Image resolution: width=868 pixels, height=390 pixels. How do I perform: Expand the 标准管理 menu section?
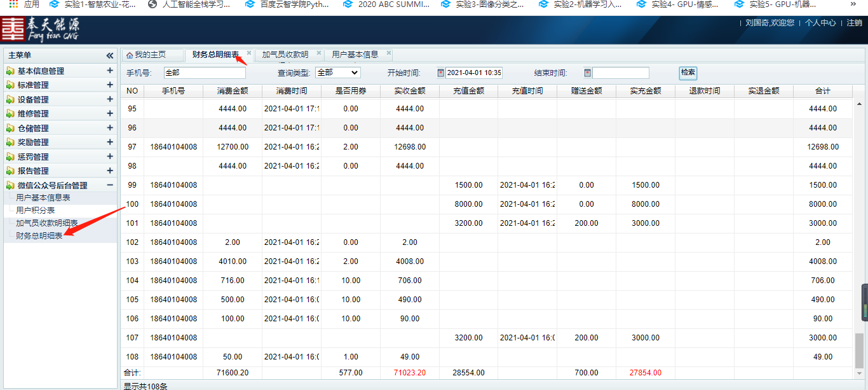(x=110, y=85)
